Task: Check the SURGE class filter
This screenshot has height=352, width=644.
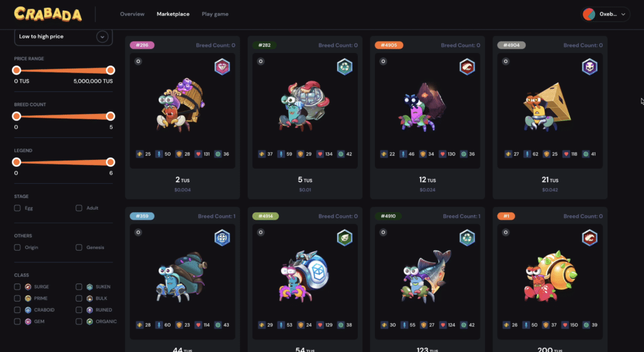Action: click(17, 287)
